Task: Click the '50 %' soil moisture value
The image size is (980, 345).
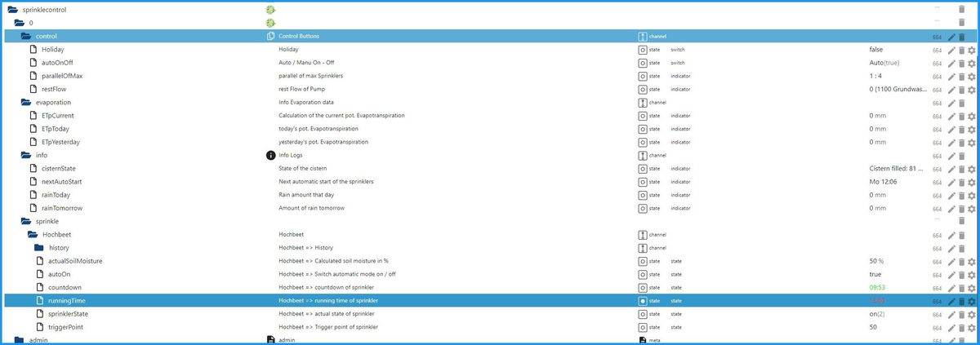Action: coord(878,261)
